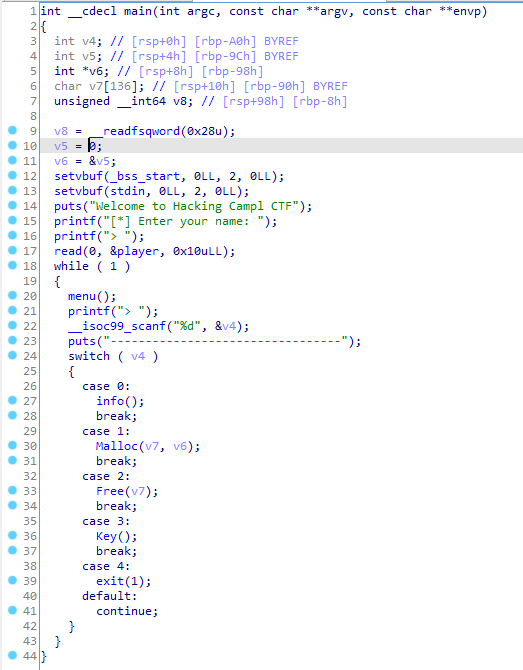Click the default: label
Viewport: 523px width, 670px height.
(109, 596)
